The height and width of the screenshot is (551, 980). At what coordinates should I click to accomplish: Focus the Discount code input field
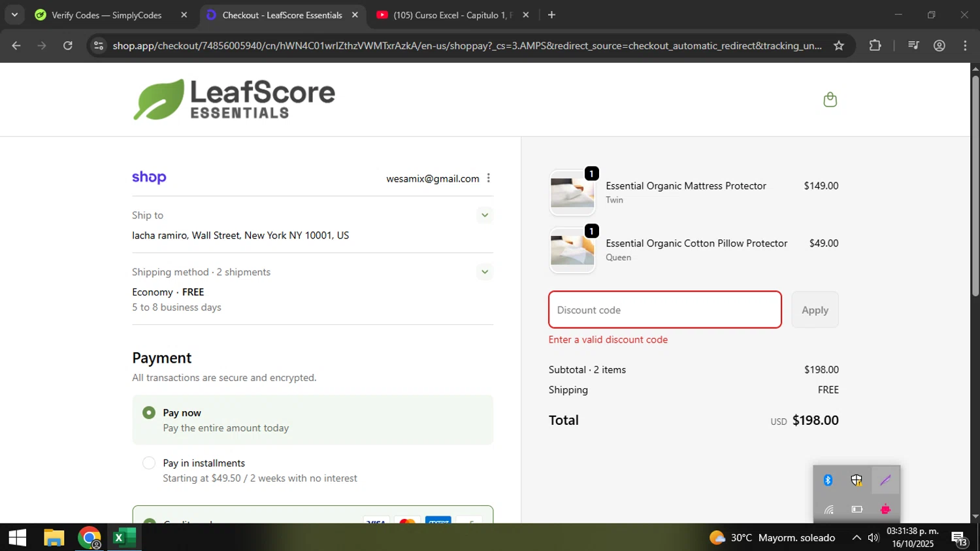665,310
